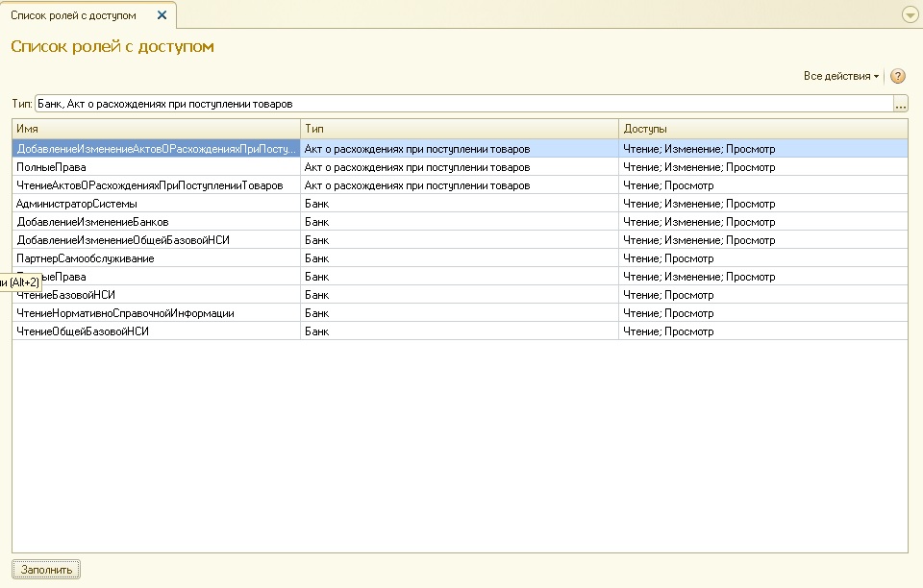Sort by the "Доступы" column header
This screenshot has height=588, width=923.
coord(762,129)
